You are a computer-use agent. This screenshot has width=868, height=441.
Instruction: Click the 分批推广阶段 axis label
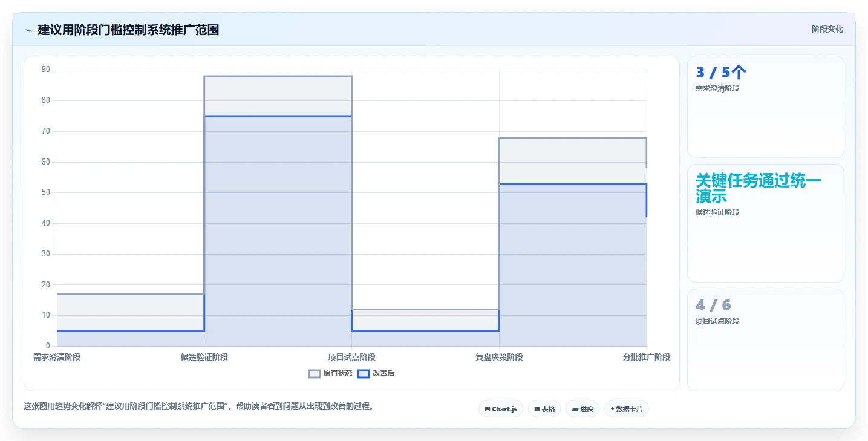coord(647,357)
